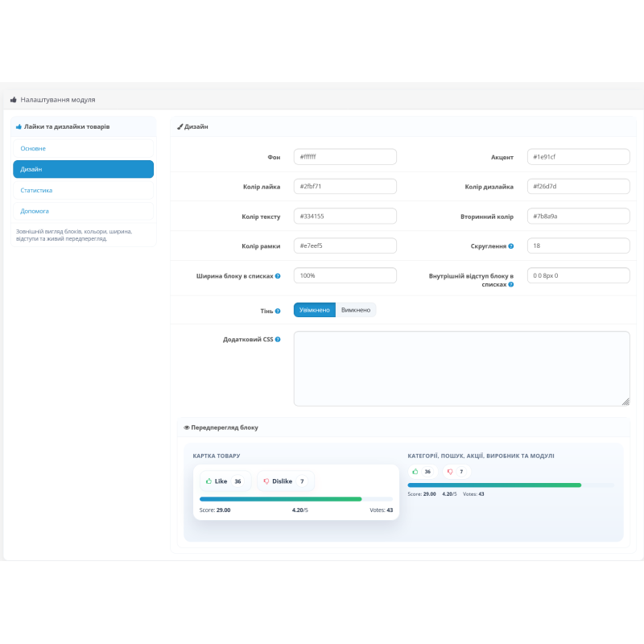Click the Votes: 43 text in product card
The height and width of the screenshot is (644, 644).
381,510
